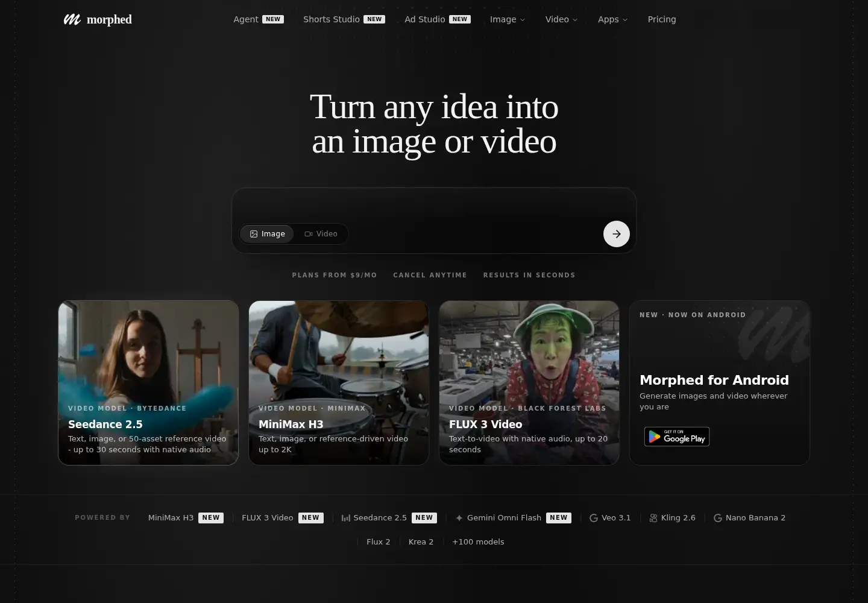
Task: Click the 'POWERED BY' label
Action: [102, 518]
